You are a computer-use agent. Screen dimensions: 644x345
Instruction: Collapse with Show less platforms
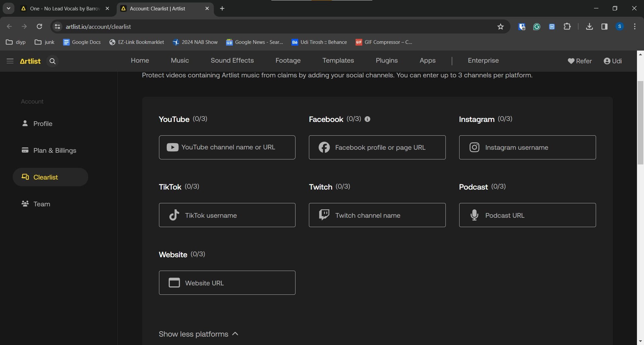click(199, 334)
